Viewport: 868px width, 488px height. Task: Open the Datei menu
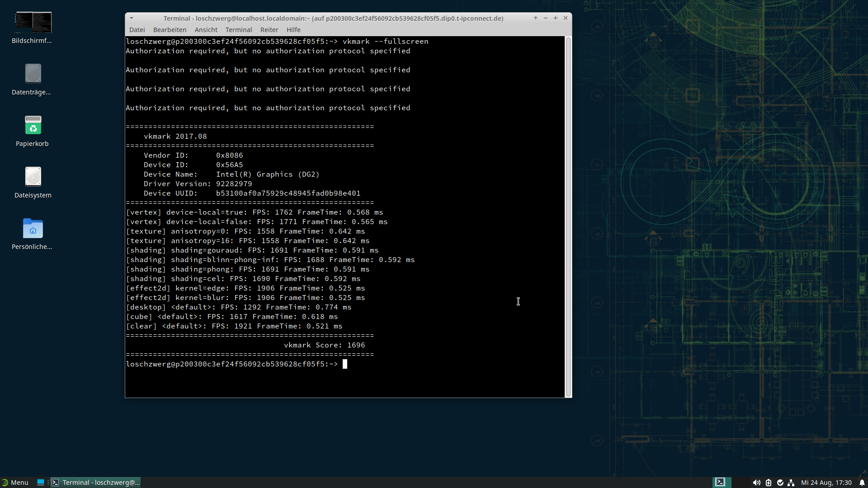pyautogui.click(x=137, y=30)
